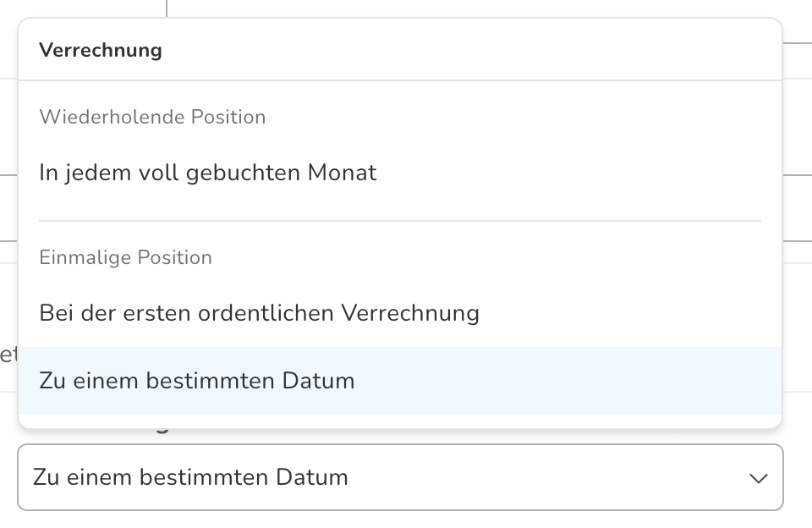
Task: Select the recurring monthly billing entry
Action: pyautogui.click(x=400, y=173)
